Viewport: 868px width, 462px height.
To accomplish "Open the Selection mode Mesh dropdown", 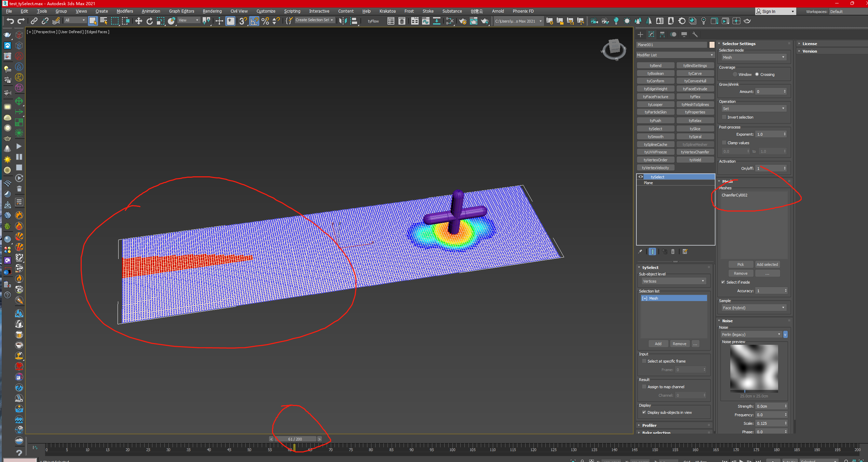I will (754, 57).
